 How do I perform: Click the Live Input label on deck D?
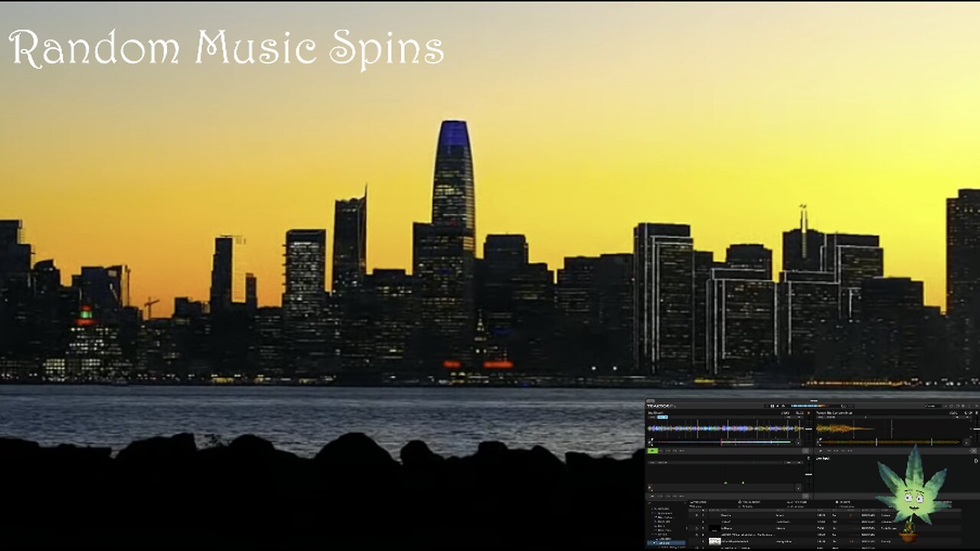[823, 458]
